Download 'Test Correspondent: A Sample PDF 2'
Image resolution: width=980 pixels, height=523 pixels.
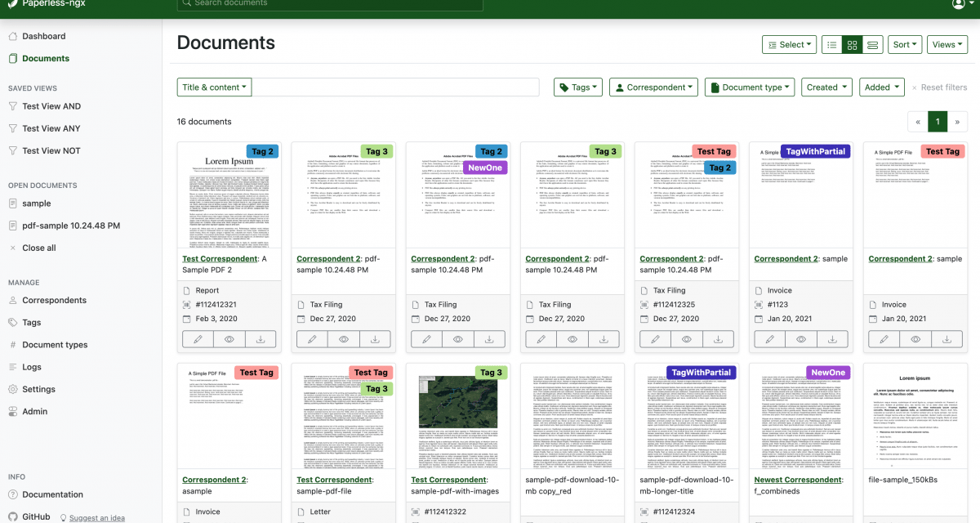261,338
